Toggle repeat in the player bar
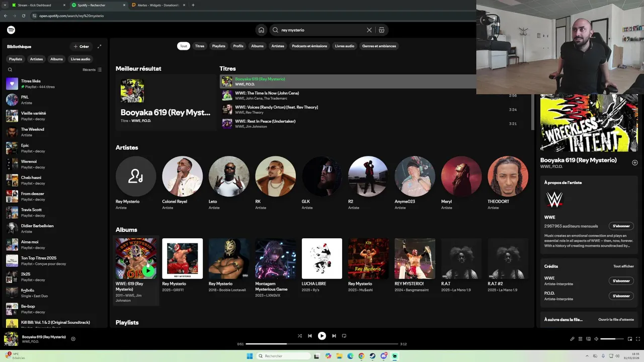Viewport: 644px width, 362px height. pos(344,336)
